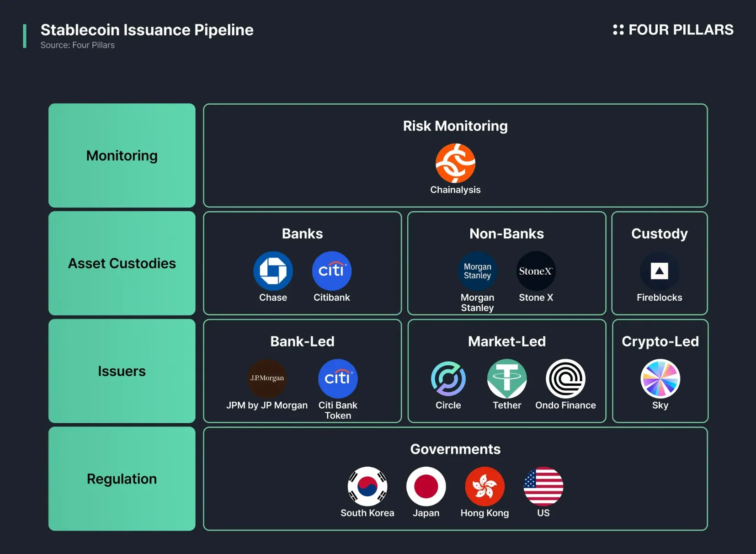Screen dimensions: 756x554
Task: Click the 'Chainalysis' label text
Action: (x=455, y=190)
